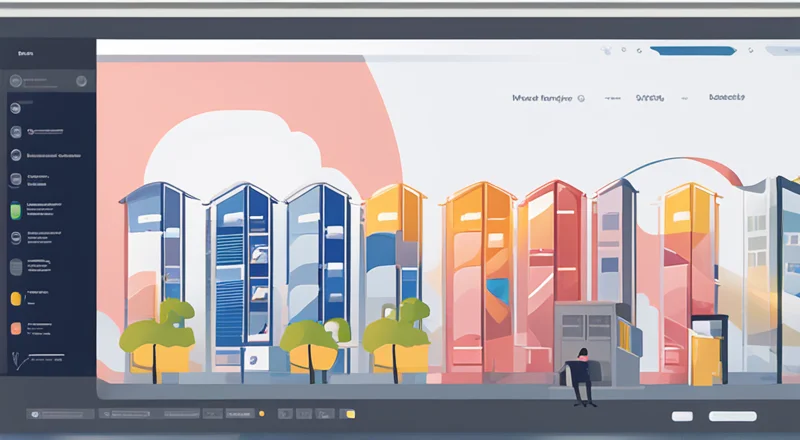800x440 pixels.
Task: Open the light pill dropdown at top right
Action: [x=777, y=48]
